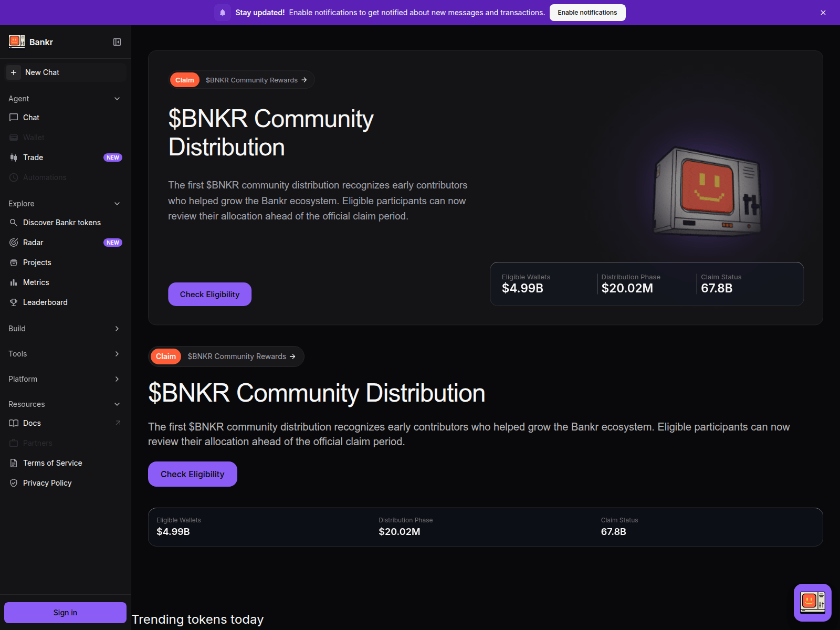The width and height of the screenshot is (840, 630).
Task: Open Privacy Policy link
Action: (x=65, y=483)
